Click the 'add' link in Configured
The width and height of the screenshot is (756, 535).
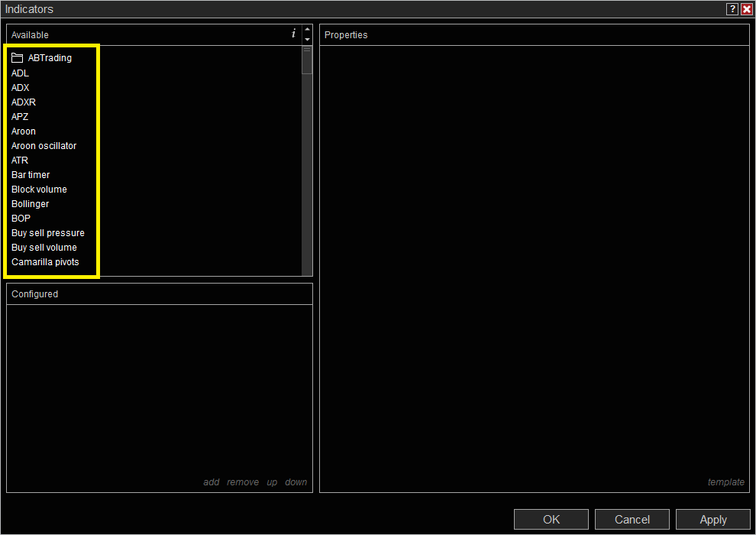tap(212, 482)
